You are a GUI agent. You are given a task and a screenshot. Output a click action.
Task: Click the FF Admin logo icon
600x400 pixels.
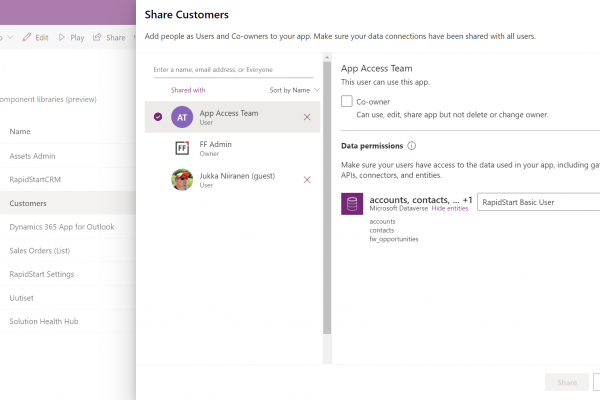click(x=182, y=148)
